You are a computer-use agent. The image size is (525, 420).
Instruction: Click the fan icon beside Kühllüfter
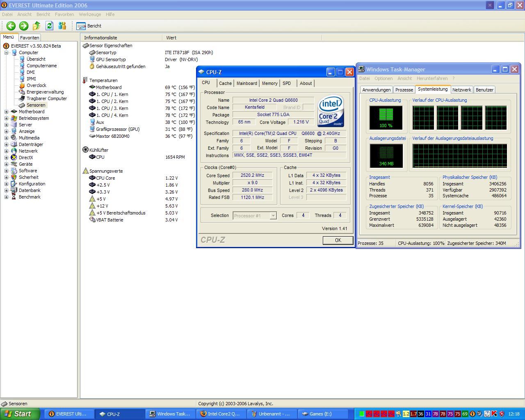pyautogui.click(x=85, y=150)
